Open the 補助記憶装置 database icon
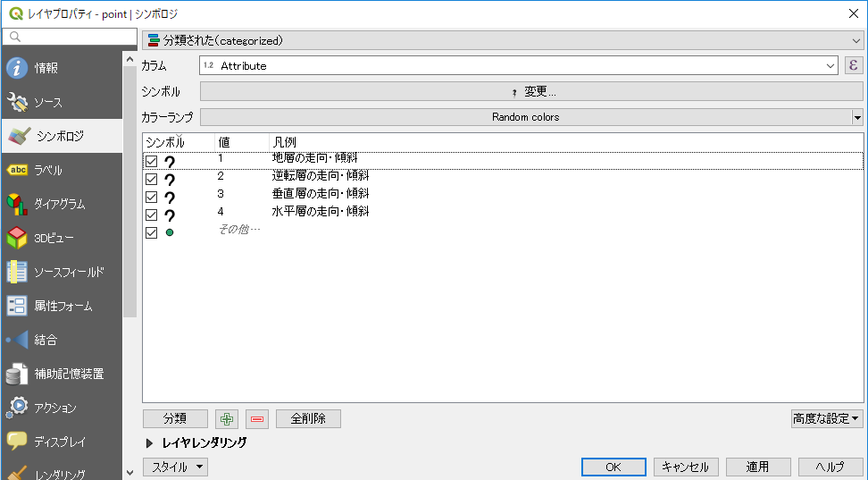Image resolution: width=868 pixels, height=480 pixels. click(x=17, y=375)
